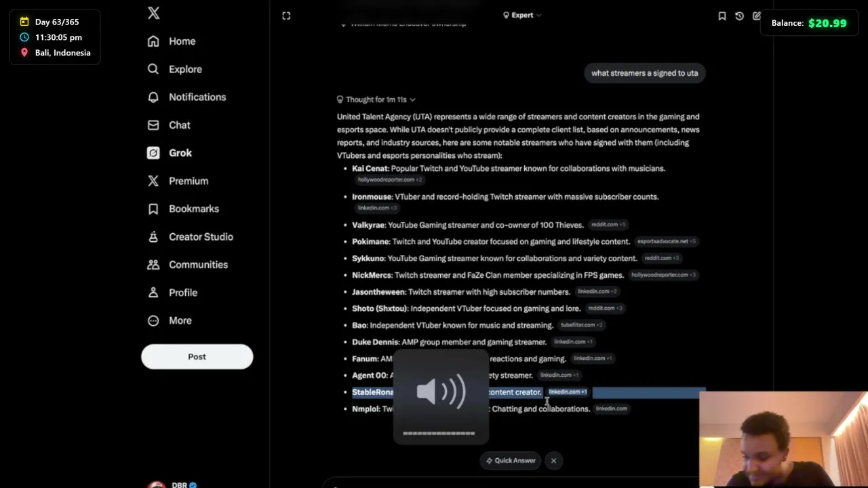The width and height of the screenshot is (868, 488).
Task: Click the name 'Shoto (Shxtou)'
Action: 380,308
